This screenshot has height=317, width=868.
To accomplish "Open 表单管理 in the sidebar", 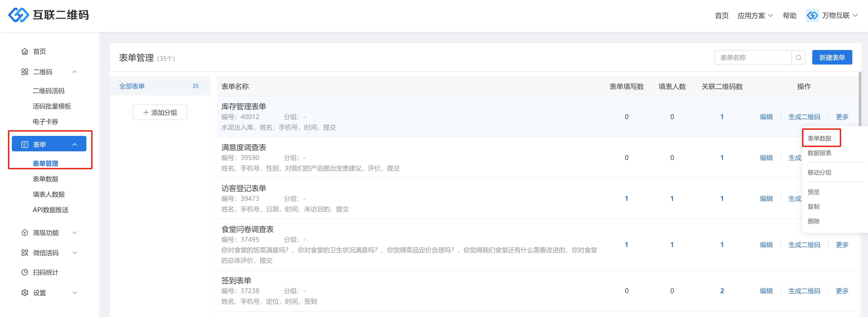I will [45, 164].
